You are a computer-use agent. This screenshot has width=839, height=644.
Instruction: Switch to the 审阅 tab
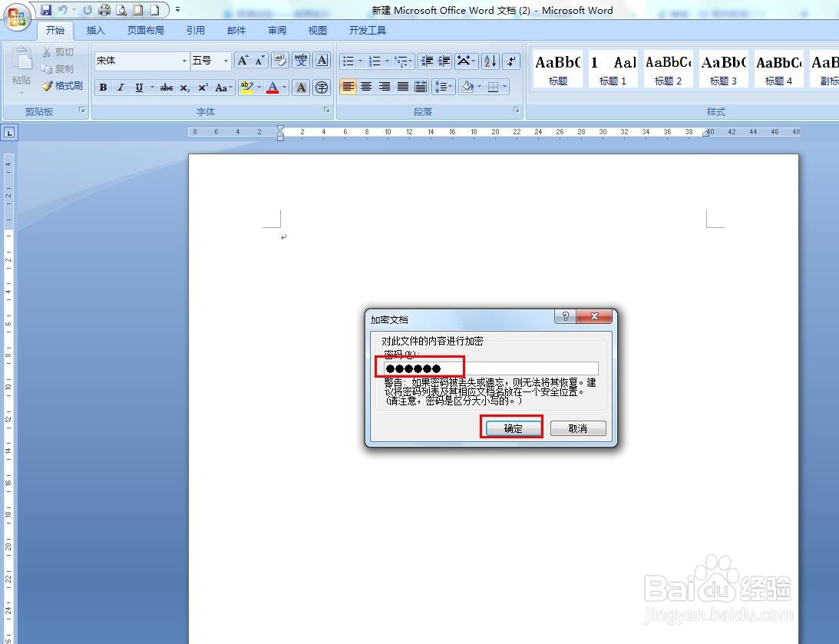[x=276, y=31]
